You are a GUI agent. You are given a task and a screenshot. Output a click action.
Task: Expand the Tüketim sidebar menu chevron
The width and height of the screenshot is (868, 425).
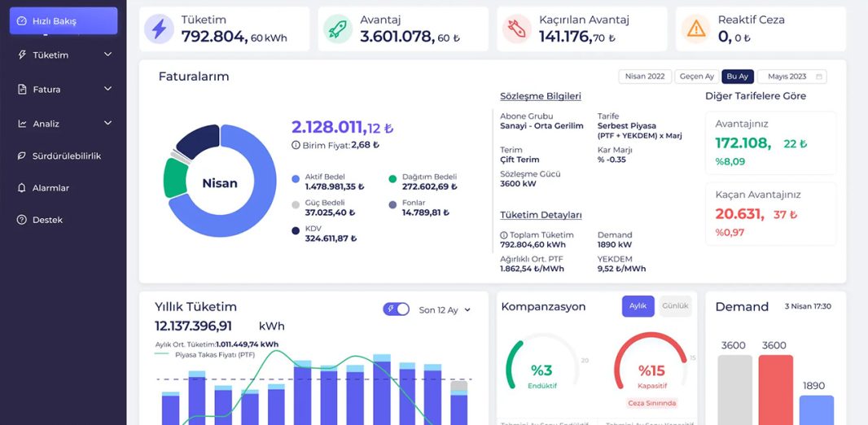(x=108, y=55)
